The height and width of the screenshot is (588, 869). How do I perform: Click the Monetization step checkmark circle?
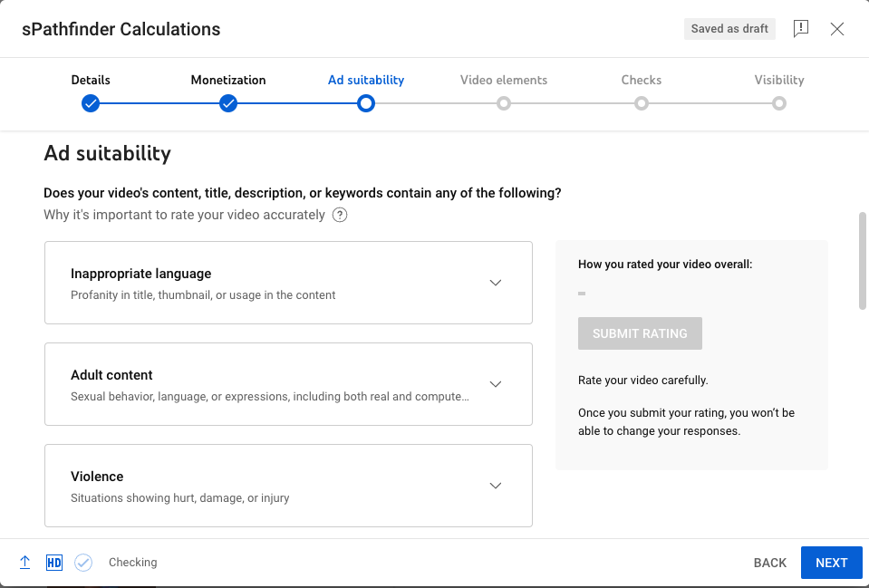tap(228, 103)
